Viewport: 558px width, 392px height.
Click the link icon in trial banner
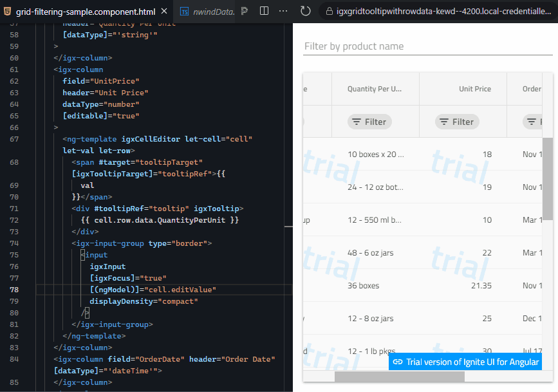click(x=398, y=362)
